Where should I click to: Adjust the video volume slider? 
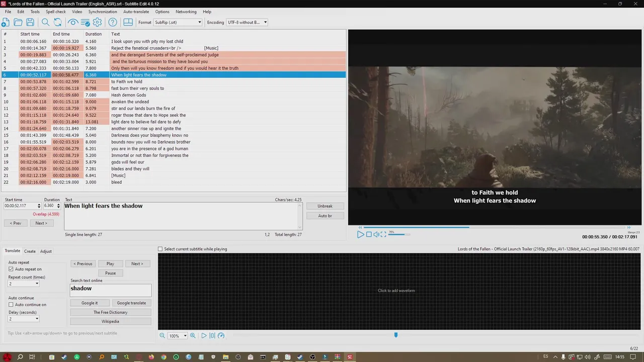(399, 234)
